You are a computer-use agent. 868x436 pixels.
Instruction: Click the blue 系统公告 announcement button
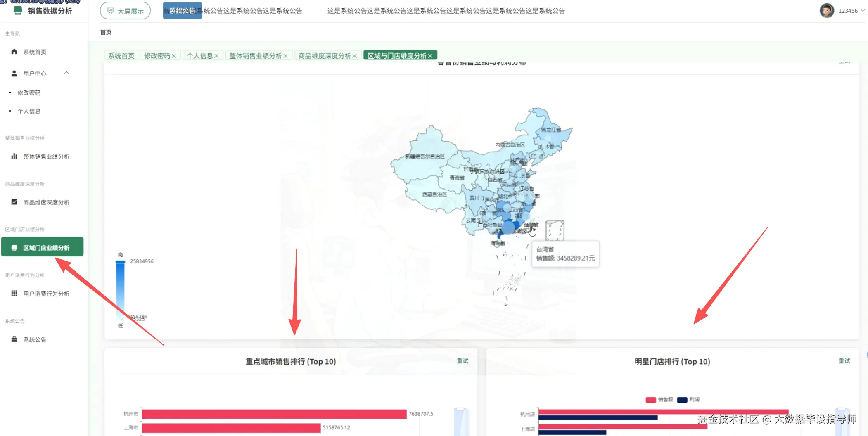[x=182, y=11]
